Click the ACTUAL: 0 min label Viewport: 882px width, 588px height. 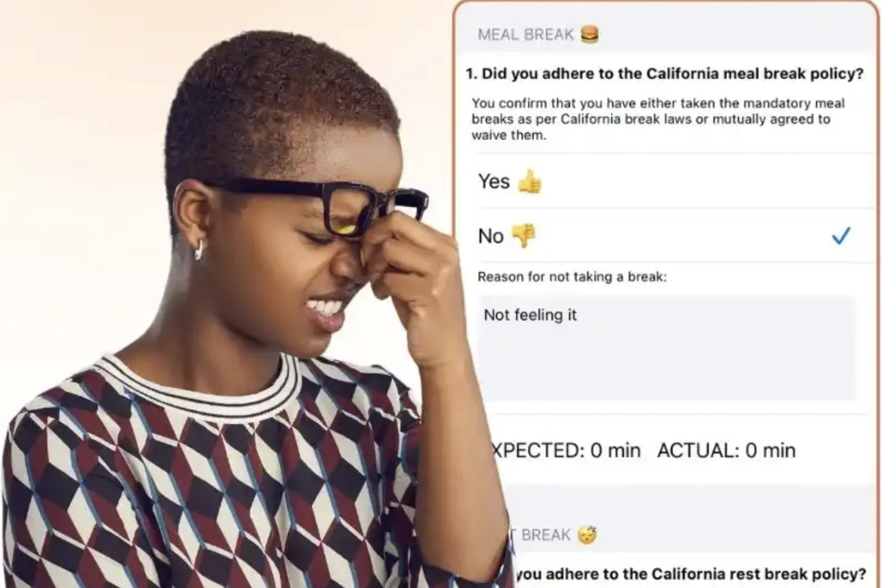[x=727, y=450]
